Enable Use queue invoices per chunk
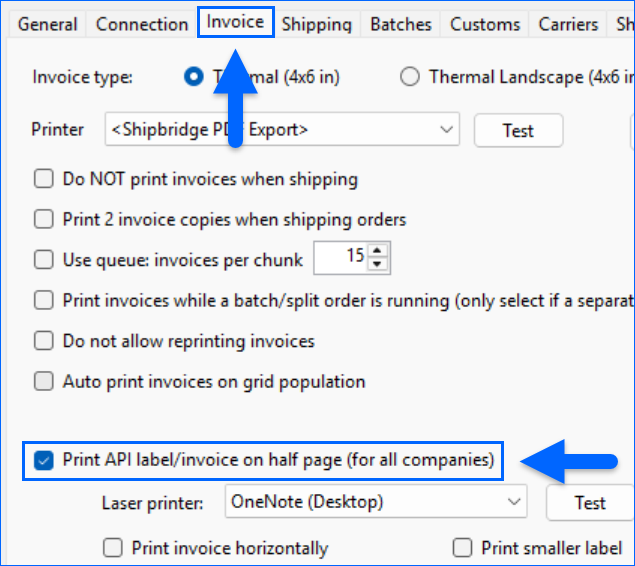Image resolution: width=635 pixels, height=566 pixels. (x=44, y=260)
